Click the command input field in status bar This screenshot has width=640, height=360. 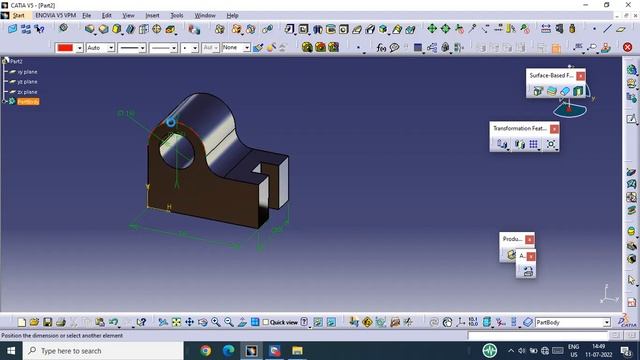(538, 336)
